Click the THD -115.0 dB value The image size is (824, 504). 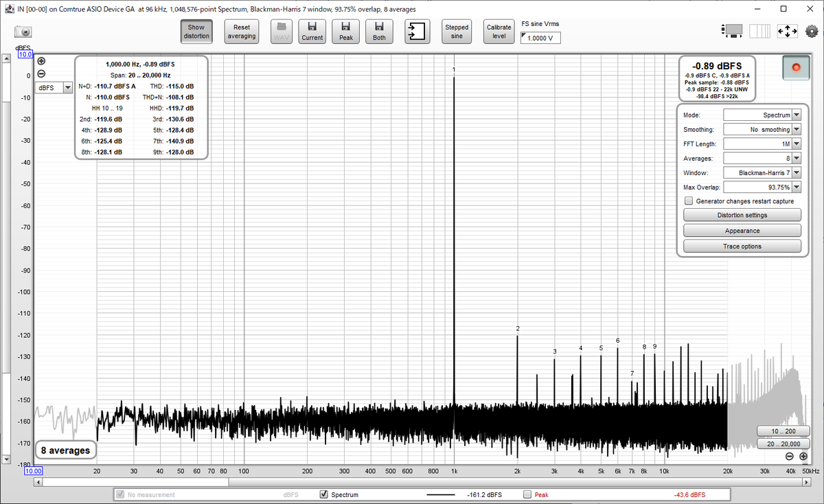(181, 86)
